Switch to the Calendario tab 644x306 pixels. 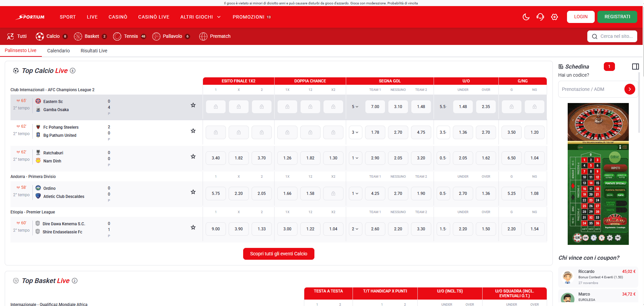click(58, 51)
